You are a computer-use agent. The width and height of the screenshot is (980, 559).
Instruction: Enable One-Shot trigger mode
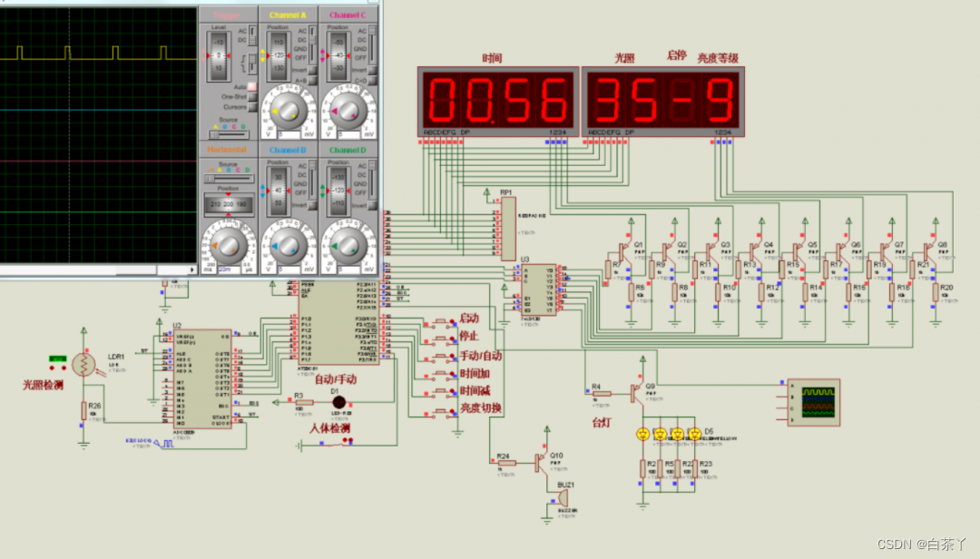click(252, 97)
